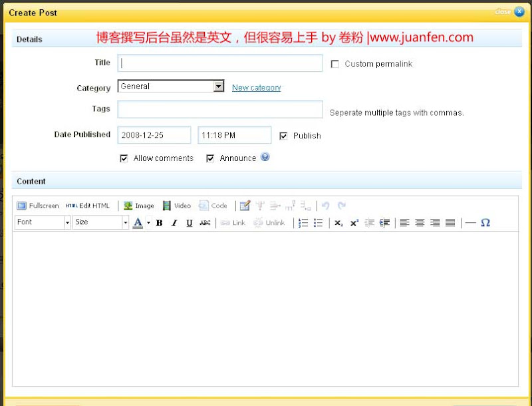Click the outdent icon

369,223
